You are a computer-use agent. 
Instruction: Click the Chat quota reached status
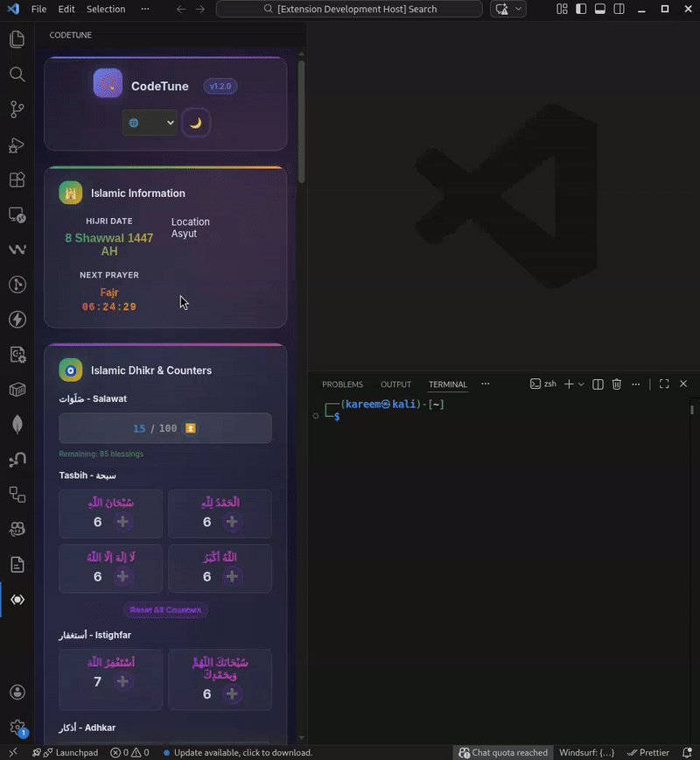click(x=503, y=752)
